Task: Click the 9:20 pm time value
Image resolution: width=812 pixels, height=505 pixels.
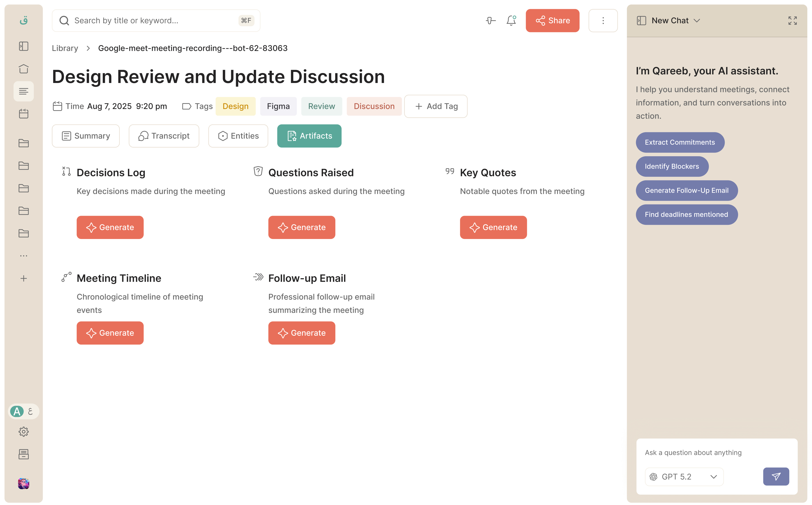Action: click(x=151, y=106)
